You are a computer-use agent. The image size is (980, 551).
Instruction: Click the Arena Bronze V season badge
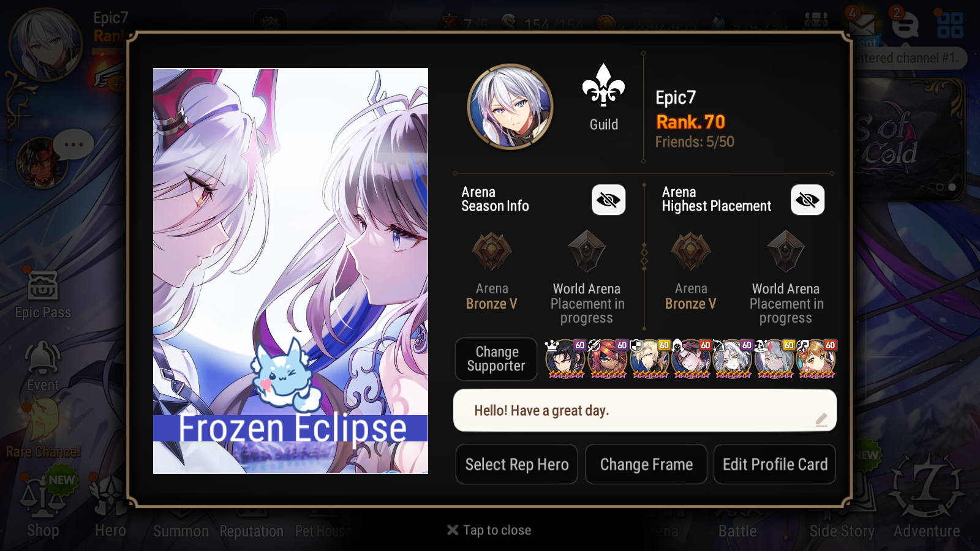click(x=492, y=252)
